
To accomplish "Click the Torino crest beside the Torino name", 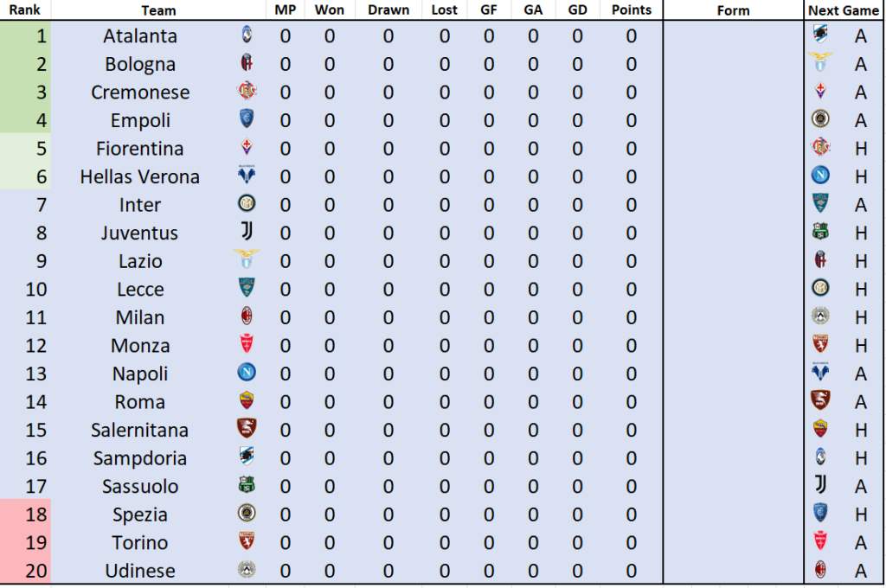I will click(x=247, y=542).
